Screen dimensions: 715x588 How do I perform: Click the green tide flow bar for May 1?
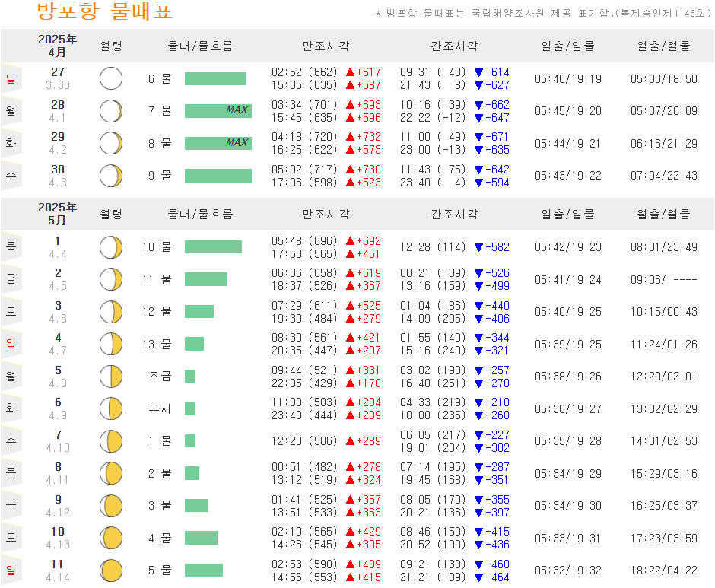[211, 246]
